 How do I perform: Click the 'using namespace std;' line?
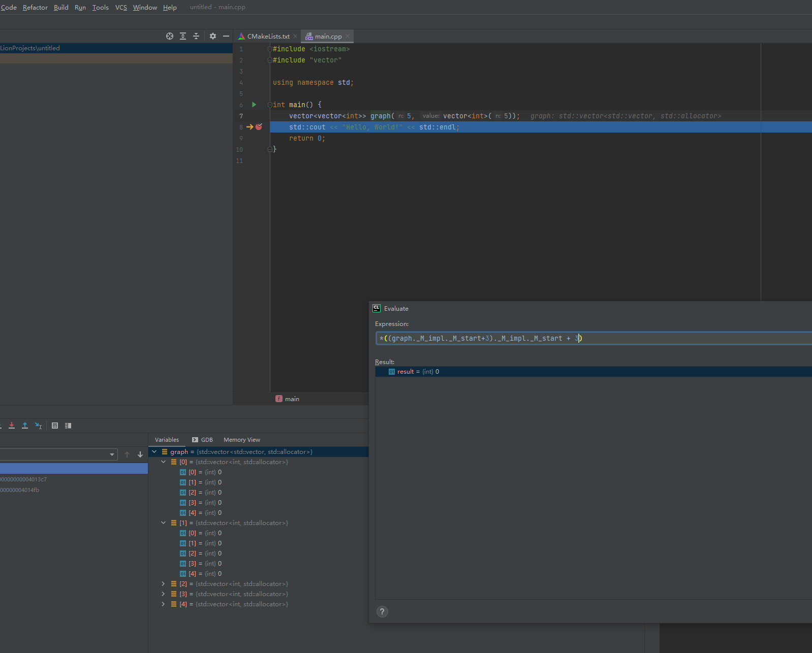point(313,82)
